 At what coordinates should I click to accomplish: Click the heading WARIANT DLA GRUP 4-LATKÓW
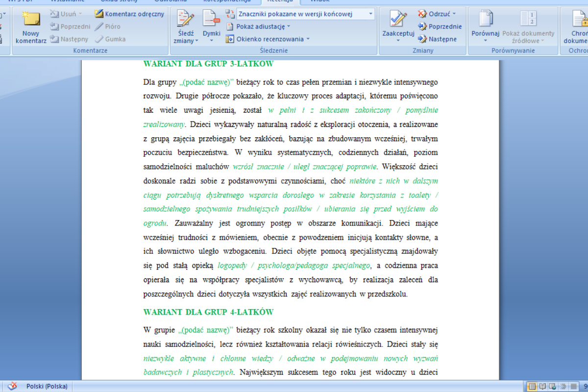208,312
